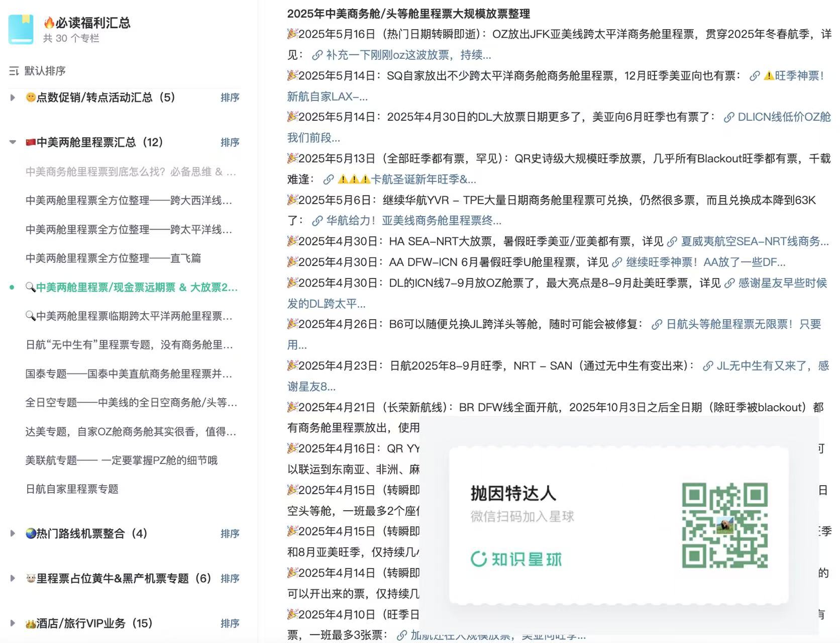Click the link icon before JL无中生有又来了
Viewport: 840px width, 643px height.
coord(708,366)
